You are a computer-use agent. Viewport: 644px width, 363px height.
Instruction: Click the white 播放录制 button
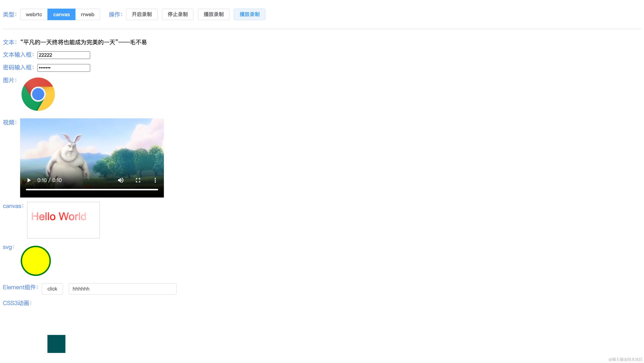pos(214,14)
